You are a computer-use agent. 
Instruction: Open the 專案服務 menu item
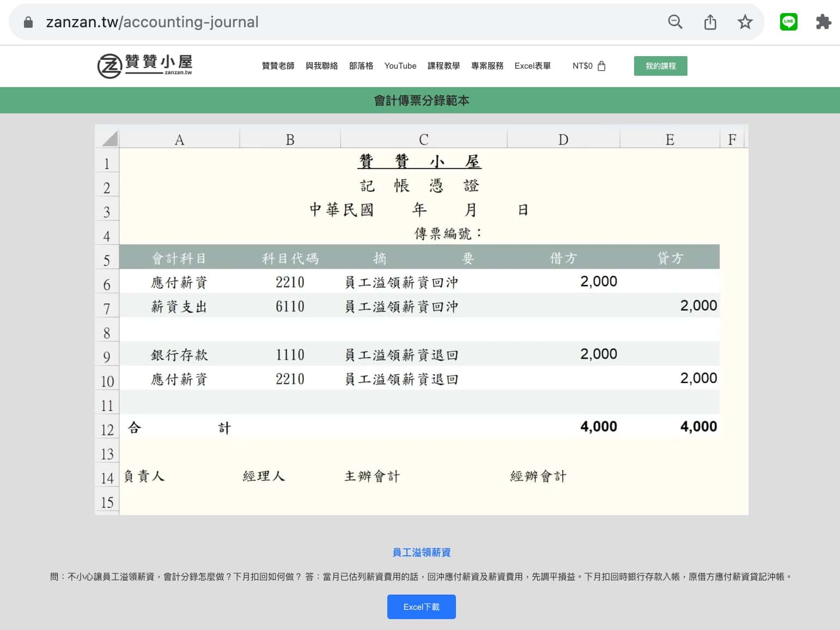pyautogui.click(x=487, y=66)
